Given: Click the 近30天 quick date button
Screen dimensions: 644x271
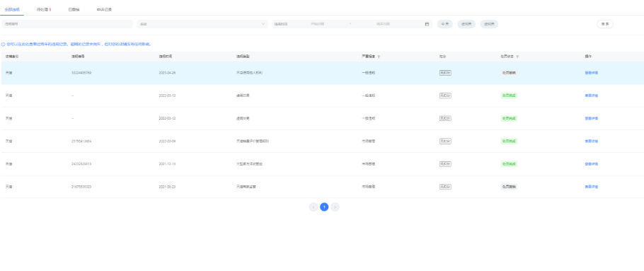Looking at the screenshot, I should (466, 24).
